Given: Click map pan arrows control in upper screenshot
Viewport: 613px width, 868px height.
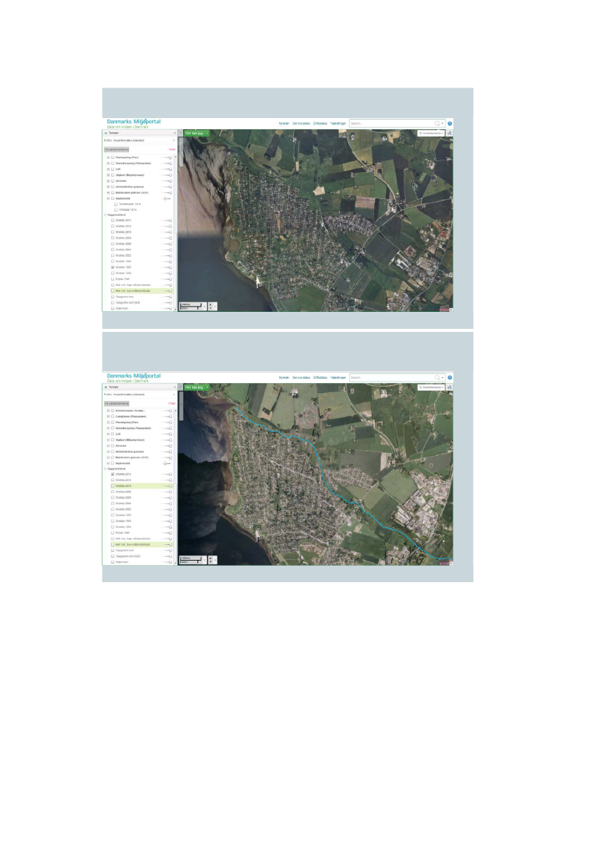Looking at the screenshot, I should (212, 306).
